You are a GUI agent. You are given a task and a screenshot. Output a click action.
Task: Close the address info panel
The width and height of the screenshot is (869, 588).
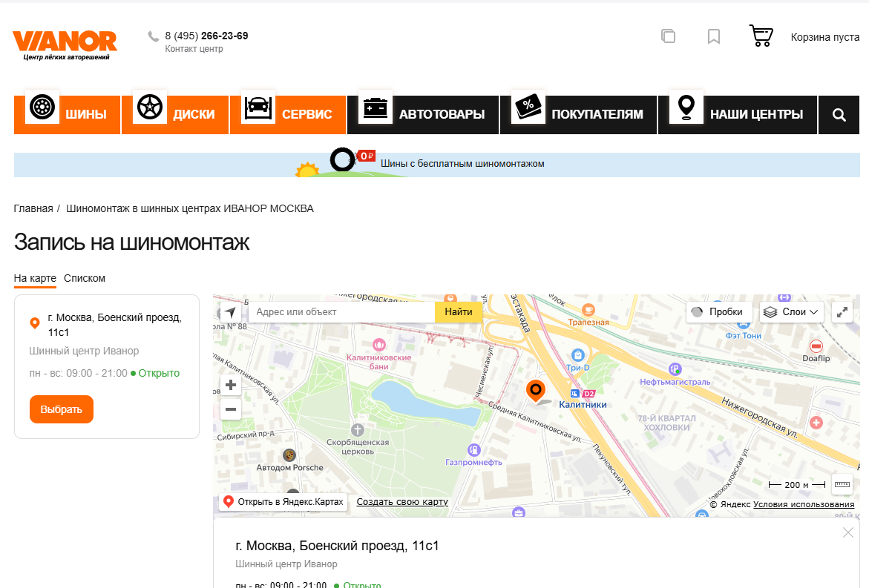[x=848, y=532]
